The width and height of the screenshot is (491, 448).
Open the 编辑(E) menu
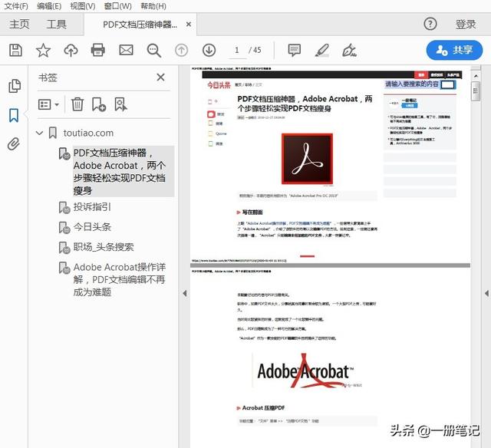49,6
